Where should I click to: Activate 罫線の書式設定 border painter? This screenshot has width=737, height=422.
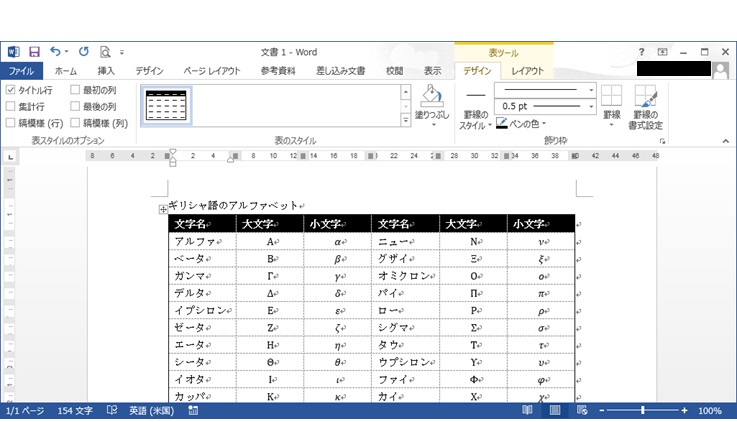pos(645,107)
